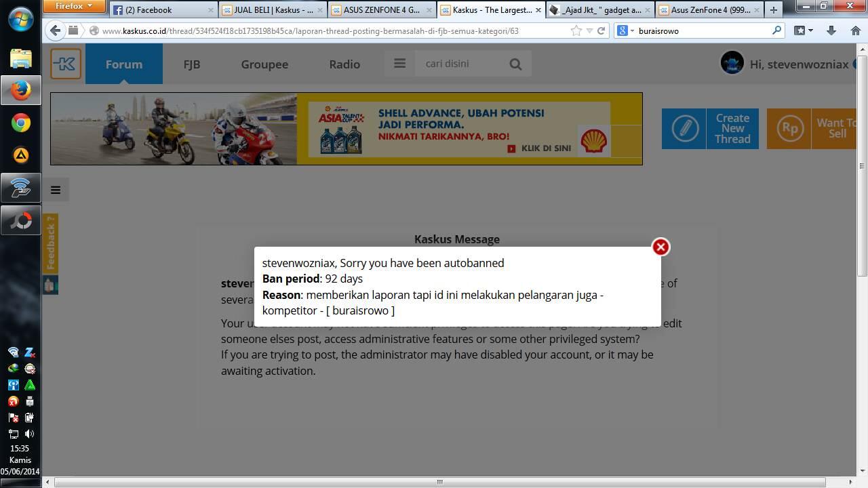The image size is (868, 488).
Task: Open the Radio section
Action: [344, 64]
